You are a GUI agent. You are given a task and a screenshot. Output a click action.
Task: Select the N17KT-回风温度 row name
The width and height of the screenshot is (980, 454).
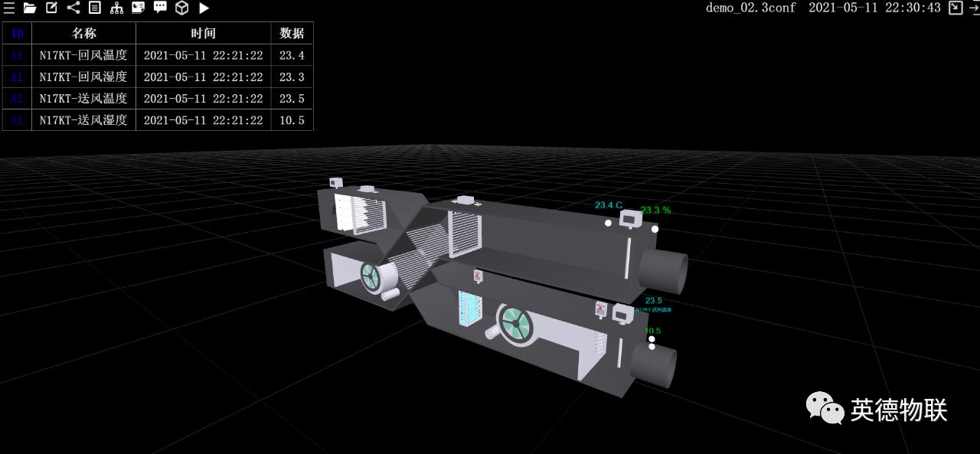pos(83,55)
